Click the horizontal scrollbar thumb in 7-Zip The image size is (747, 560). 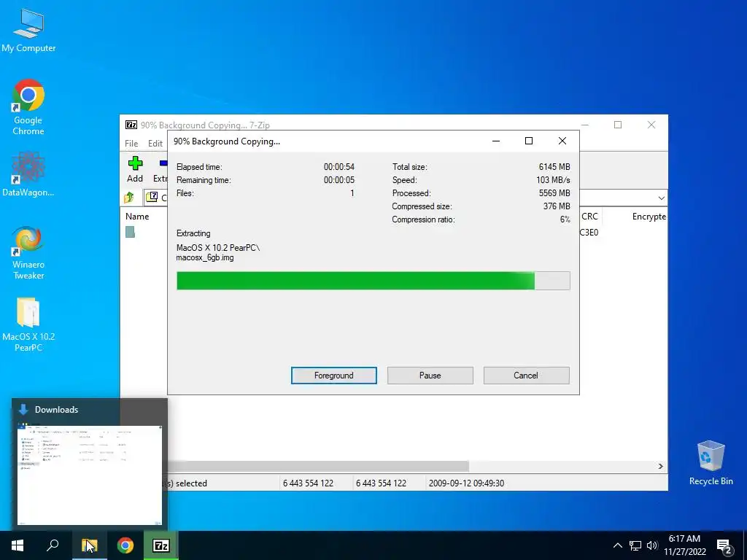click(318, 466)
